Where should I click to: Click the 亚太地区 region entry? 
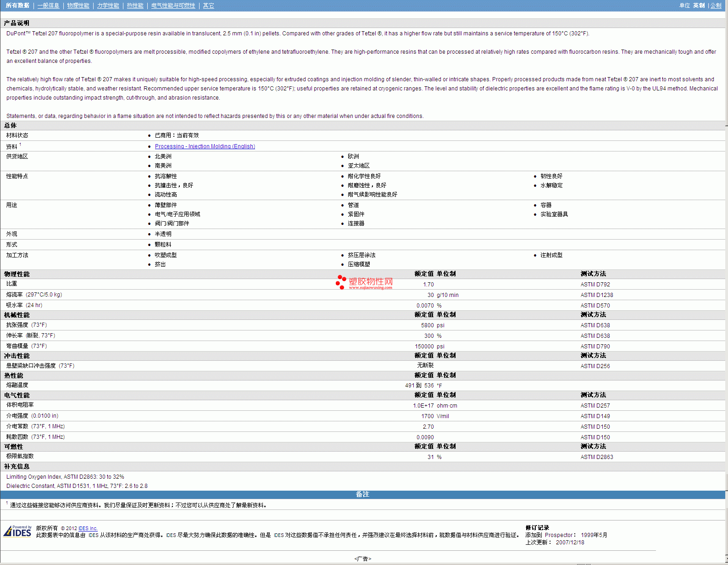tap(358, 166)
